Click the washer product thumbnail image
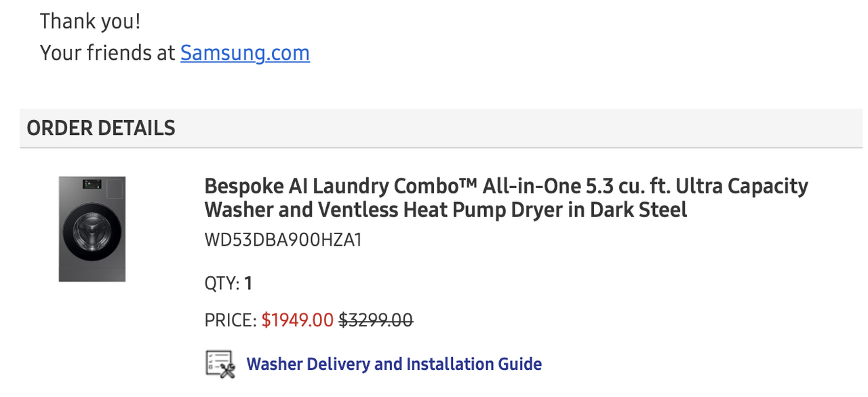 92,229
